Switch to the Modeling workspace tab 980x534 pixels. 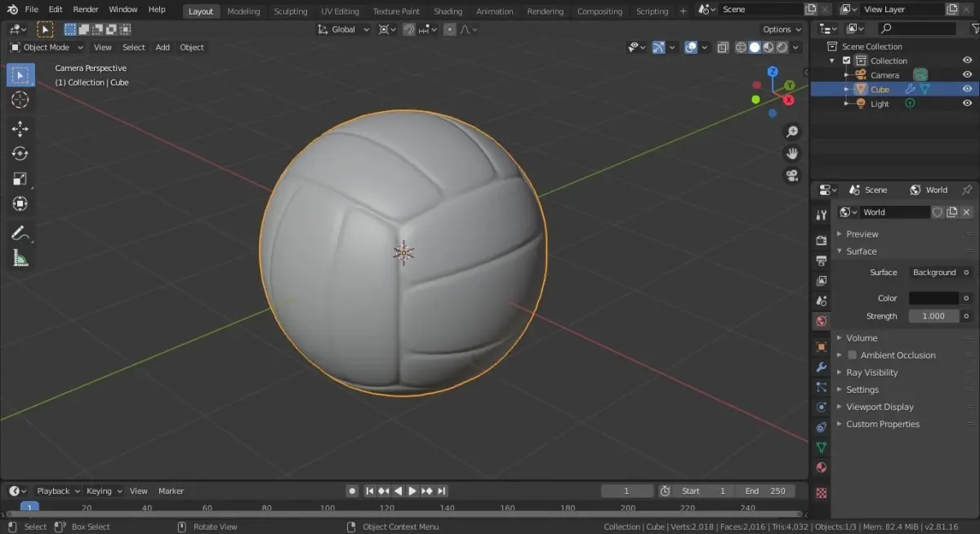[243, 11]
